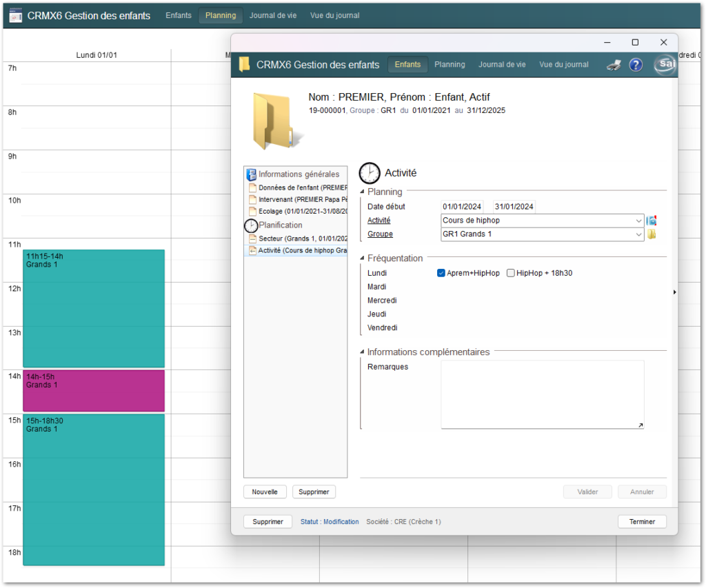706x588 pixels.
Task: Click the printer icon in the child window header
Action: [614, 65]
